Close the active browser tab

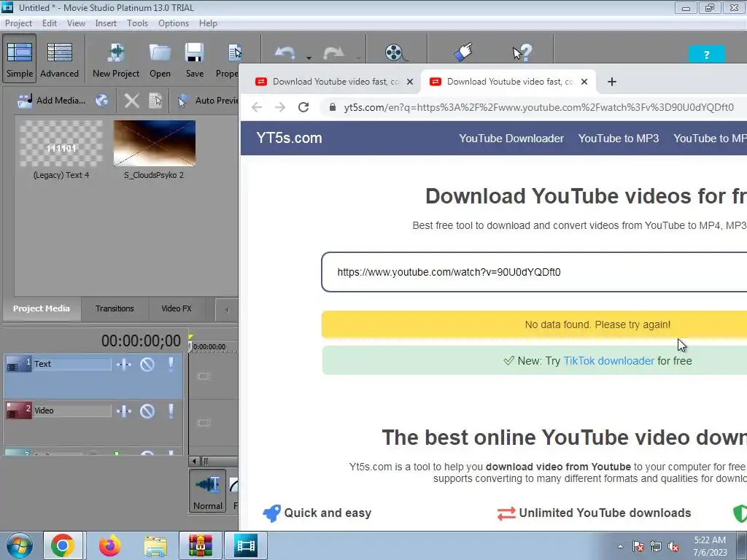(x=584, y=82)
